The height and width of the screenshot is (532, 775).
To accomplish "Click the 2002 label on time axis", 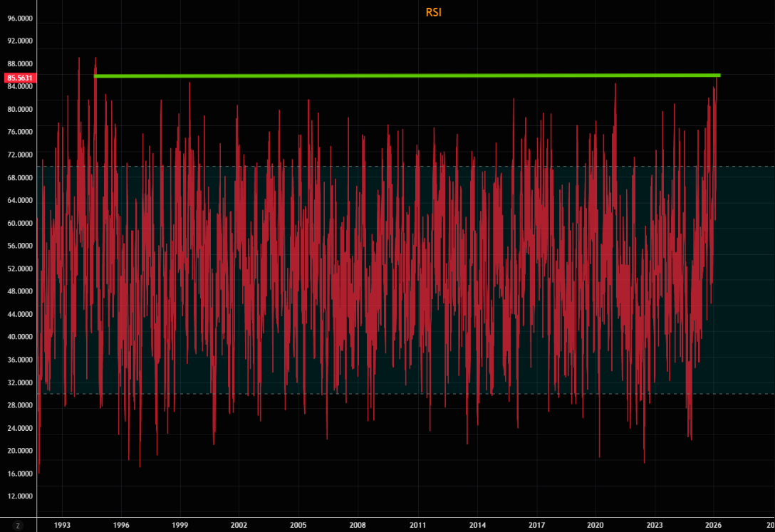I will pos(239,526).
